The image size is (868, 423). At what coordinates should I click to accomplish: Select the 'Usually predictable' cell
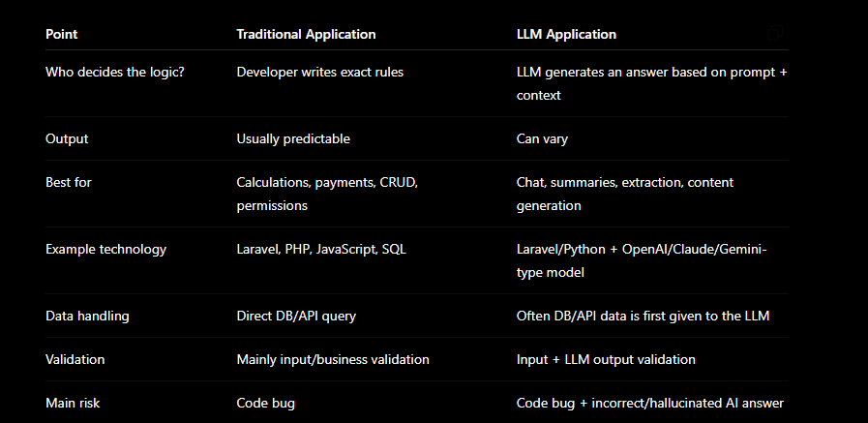pos(293,138)
